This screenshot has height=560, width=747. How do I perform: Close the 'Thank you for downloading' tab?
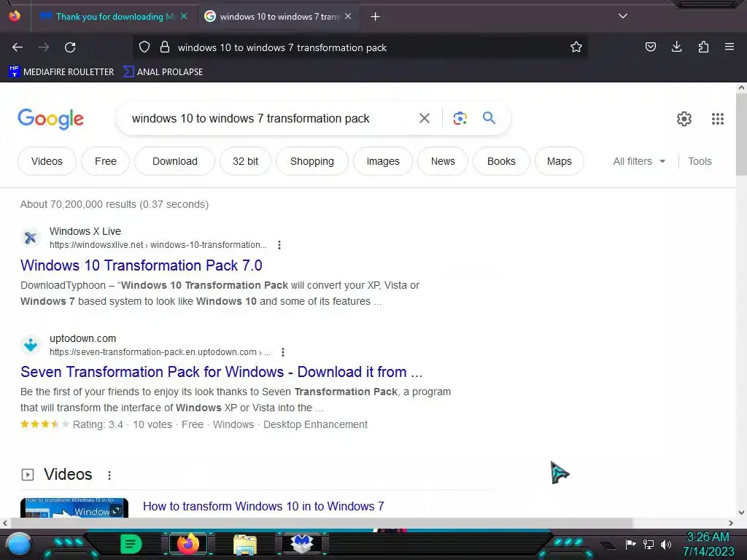pyautogui.click(x=184, y=16)
